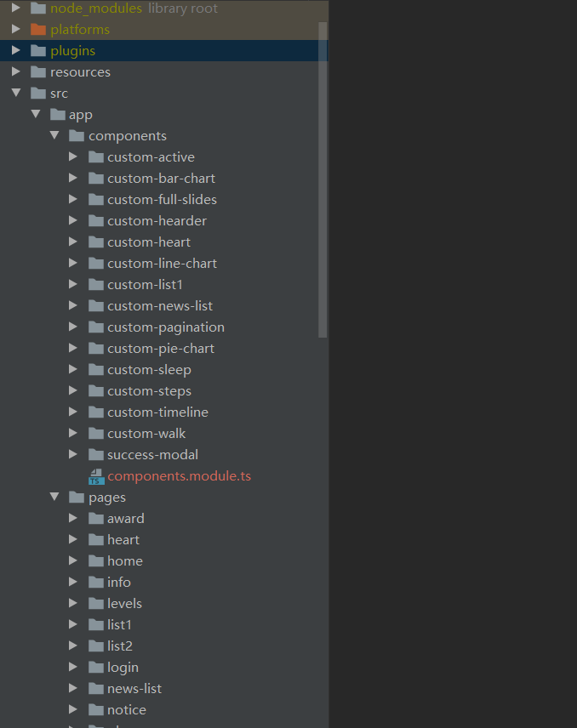Click the resources folder icon
Screen dimensions: 577x728
(x=37, y=72)
